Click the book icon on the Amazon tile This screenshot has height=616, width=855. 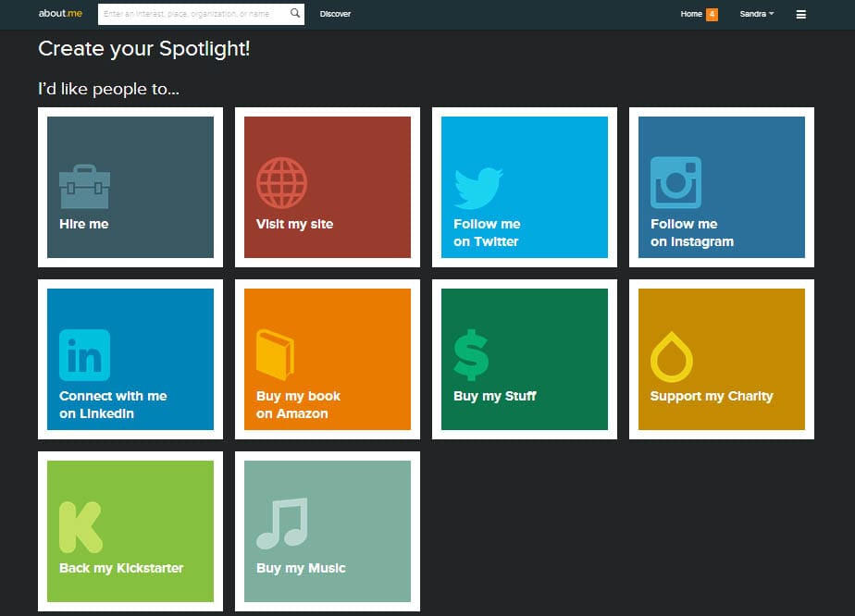(276, 354)
